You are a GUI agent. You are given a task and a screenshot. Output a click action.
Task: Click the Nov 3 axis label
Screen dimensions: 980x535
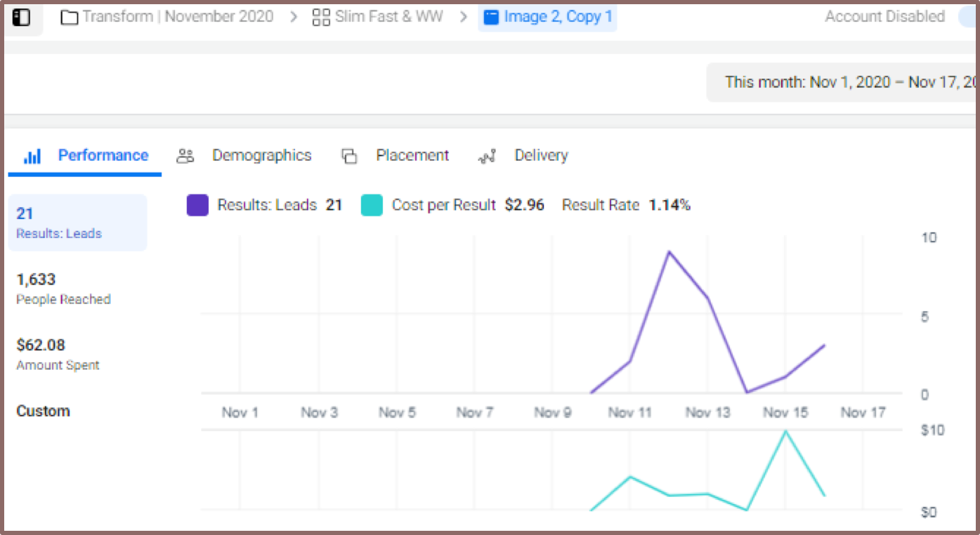click(x=319, y=413)
